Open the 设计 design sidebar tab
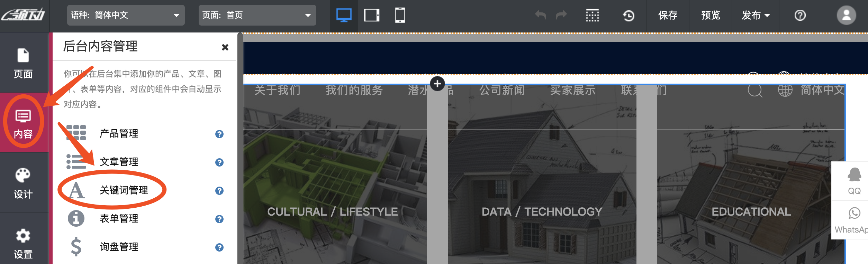 [x=23, y=183]
